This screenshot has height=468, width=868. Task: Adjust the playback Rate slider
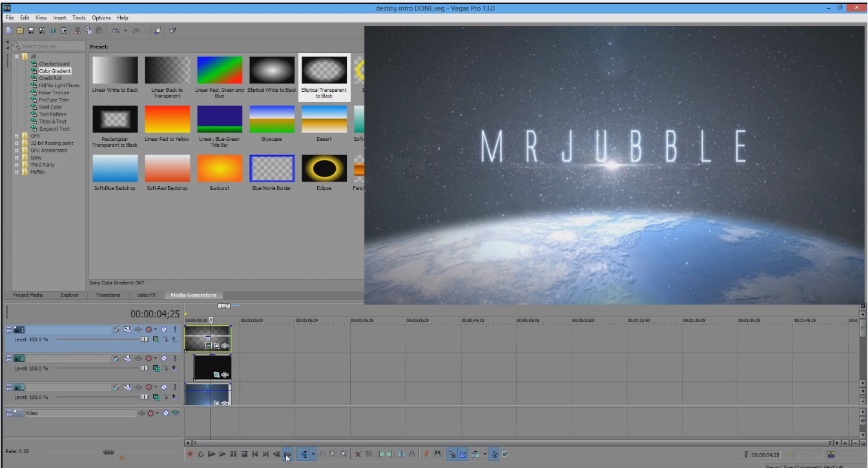[x=108, y=452]
